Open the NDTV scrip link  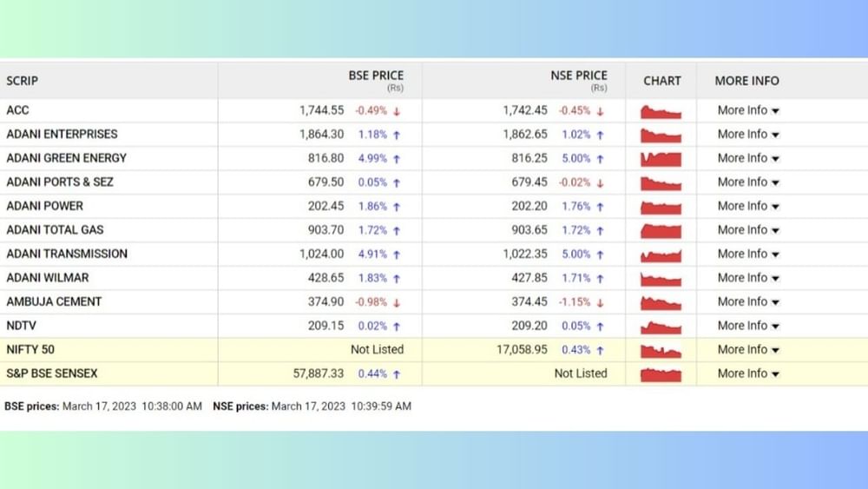tap(21, 326)
